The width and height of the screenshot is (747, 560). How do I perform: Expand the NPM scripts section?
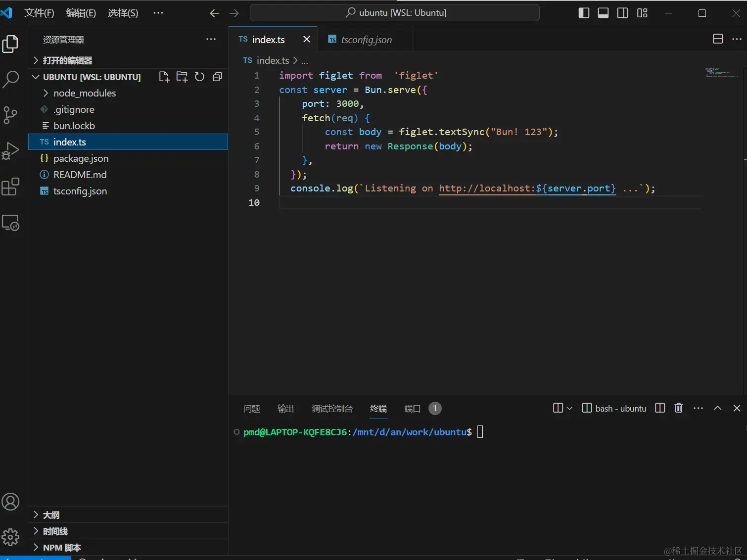128,548
